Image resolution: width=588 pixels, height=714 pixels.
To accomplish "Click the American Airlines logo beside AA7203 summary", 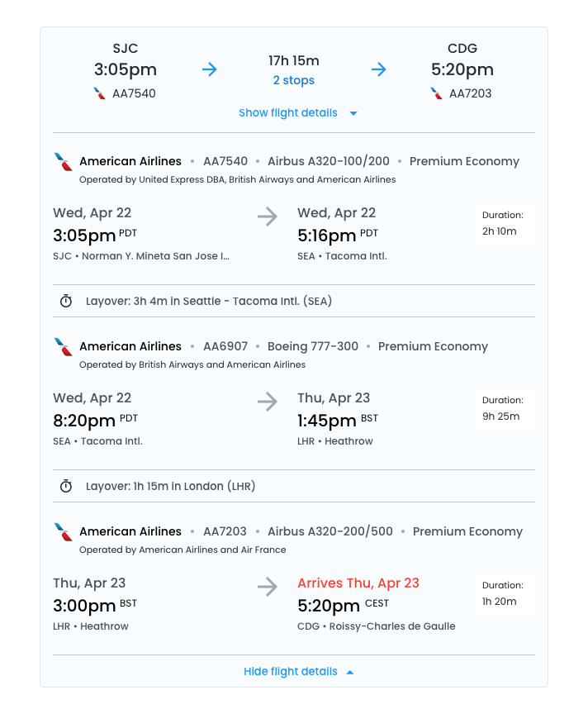I will coord(437,93).
